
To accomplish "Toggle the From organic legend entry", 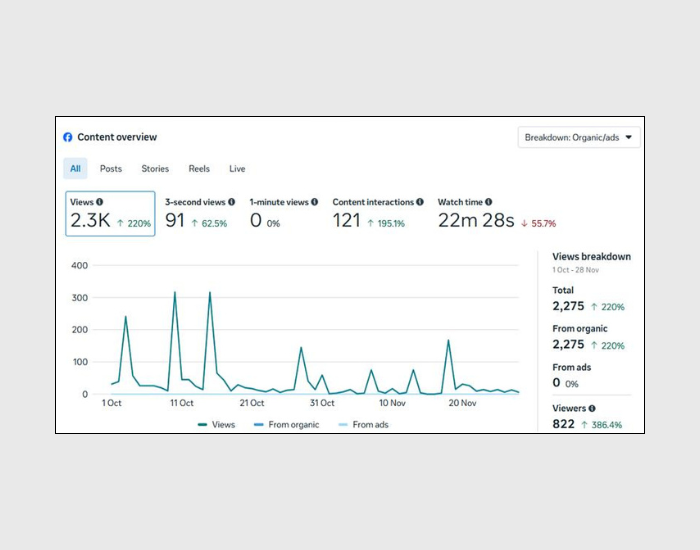I will click(x=291, y=425).
